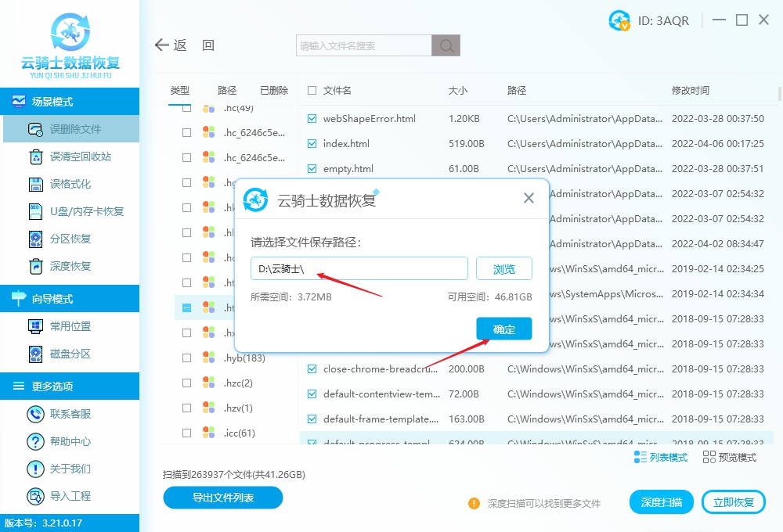Sort by 修改时间 column header
The width and height of the screenshot is (783, 532).
coord(691,90)
